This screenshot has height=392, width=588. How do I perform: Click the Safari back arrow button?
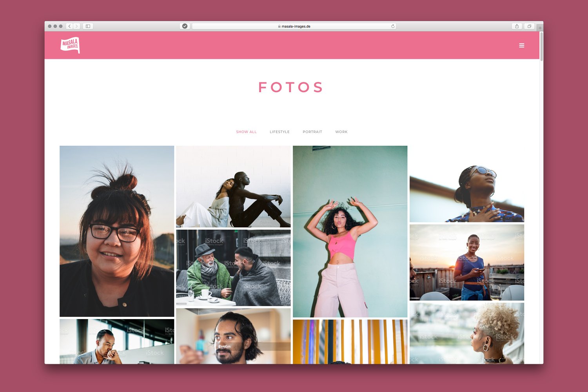(x=69, y=26)
